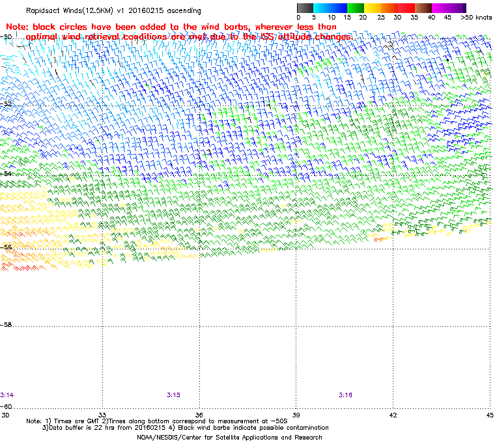The image size is (495, 448).
Task: Click the green 15-20 knots legend segment
Action: [356, 8]
